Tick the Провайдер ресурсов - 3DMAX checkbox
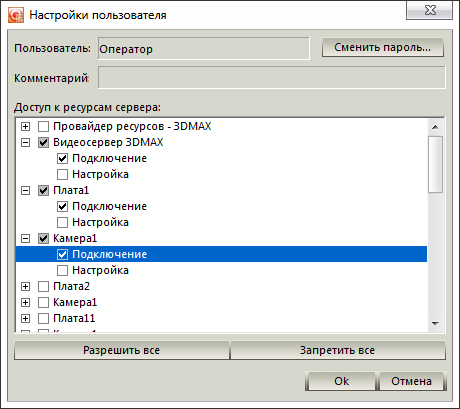Image resolution: width=460 pixels, height=409 pixels. (x=43, y=126)
